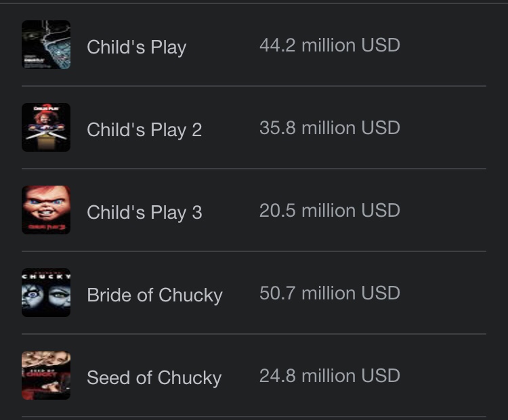The height and width of the screenshot is (420, 508).
Task: Click the 44.2 million USD figure
Action: [x=329, y=45]
